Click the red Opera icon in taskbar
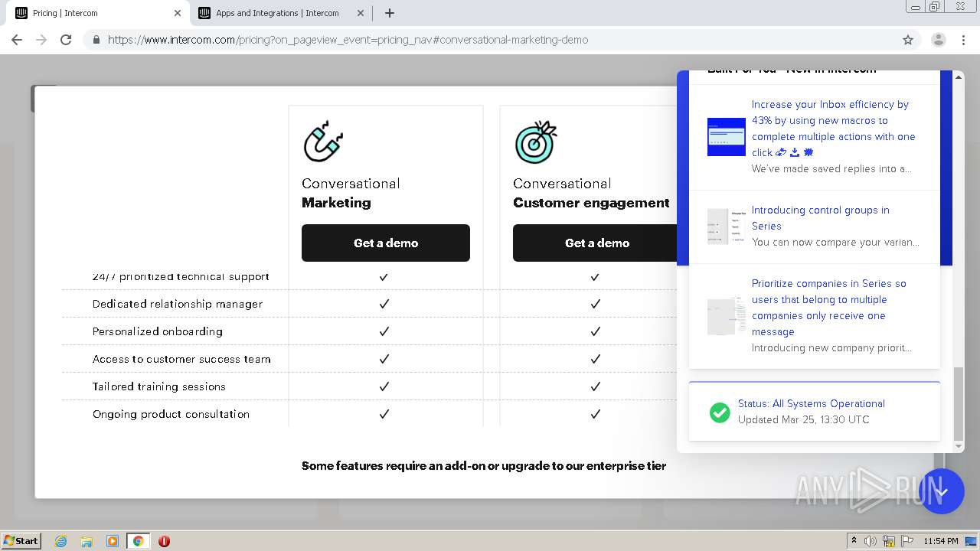Image resolution: width=980 pixels, height=551 pixels. tap(164, 541)
